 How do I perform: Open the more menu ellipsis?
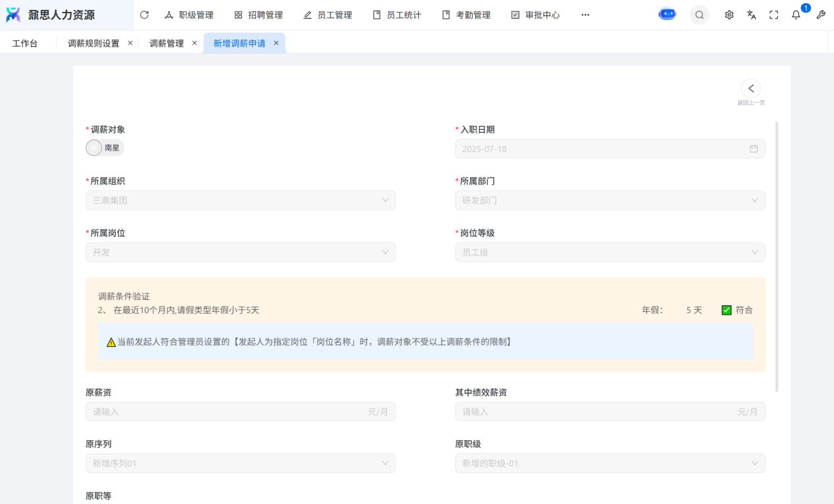coord(585,14)
